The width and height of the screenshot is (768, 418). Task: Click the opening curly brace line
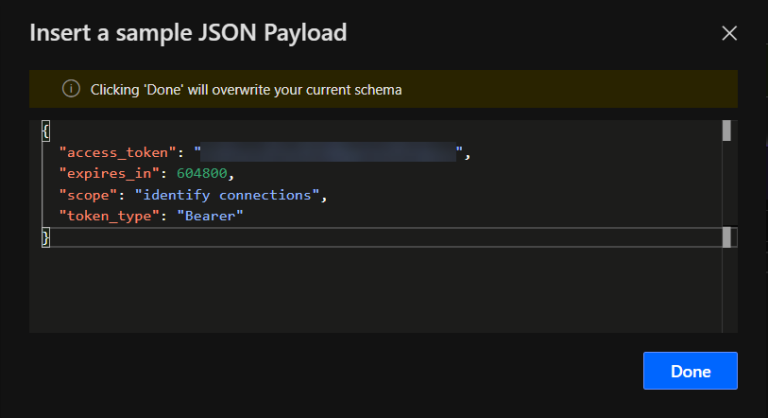(46, 131)
